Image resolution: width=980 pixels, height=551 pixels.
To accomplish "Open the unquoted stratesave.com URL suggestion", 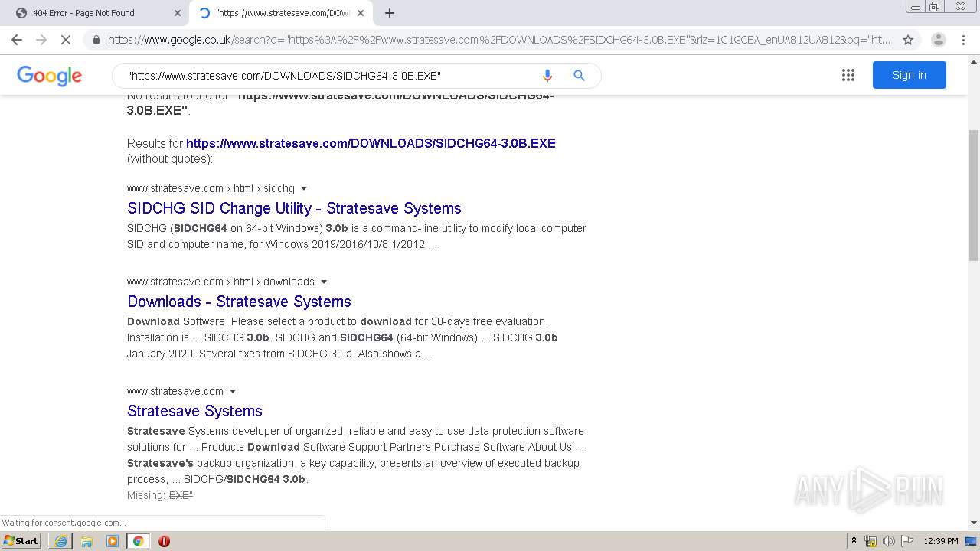I will pos(371,143).
